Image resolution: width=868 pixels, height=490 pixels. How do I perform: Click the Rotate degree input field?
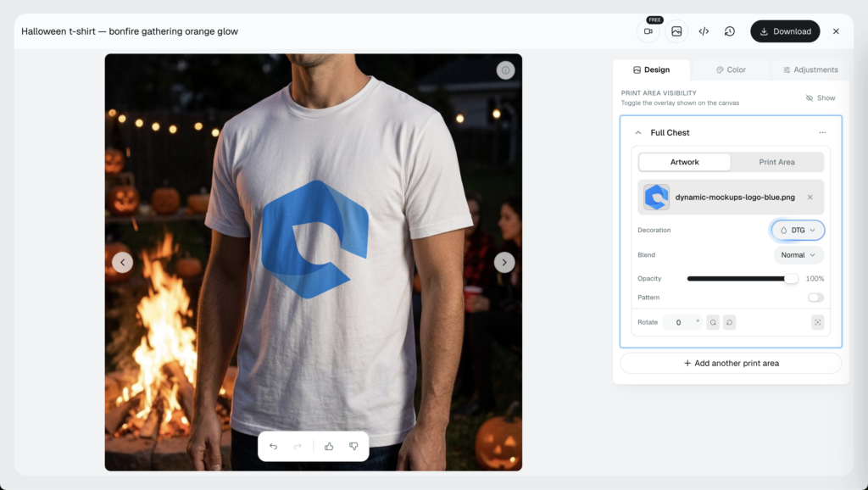point(682,322)
